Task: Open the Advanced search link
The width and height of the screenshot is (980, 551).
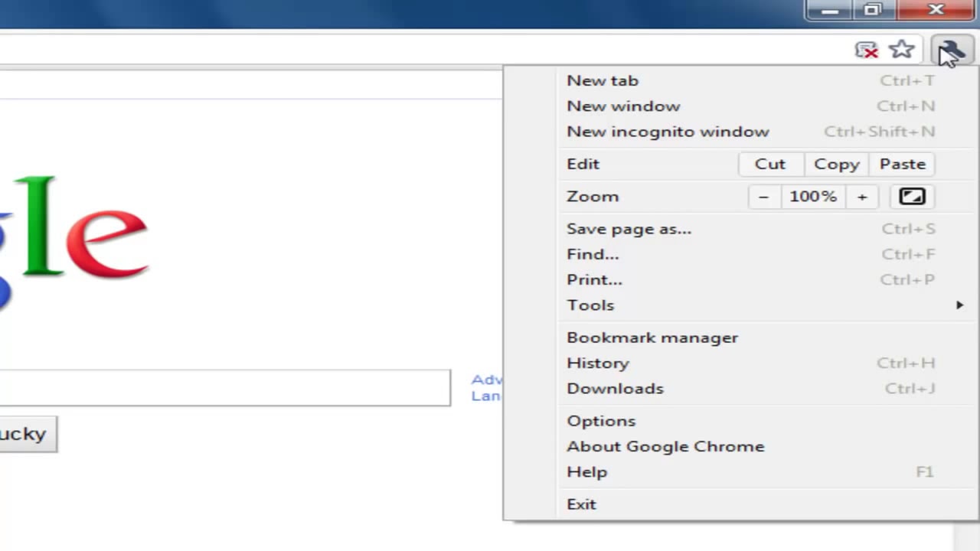Action: point(487,380)
